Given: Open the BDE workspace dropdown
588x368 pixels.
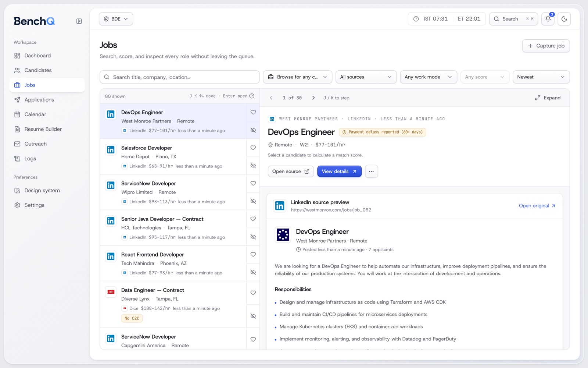Looking at the screenshot, I should click(116, 19).
